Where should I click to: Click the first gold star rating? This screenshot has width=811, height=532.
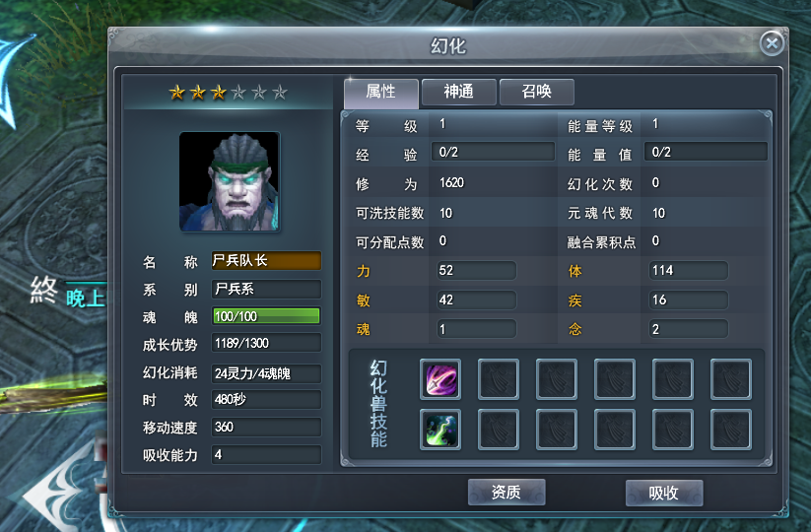[177, 93]
